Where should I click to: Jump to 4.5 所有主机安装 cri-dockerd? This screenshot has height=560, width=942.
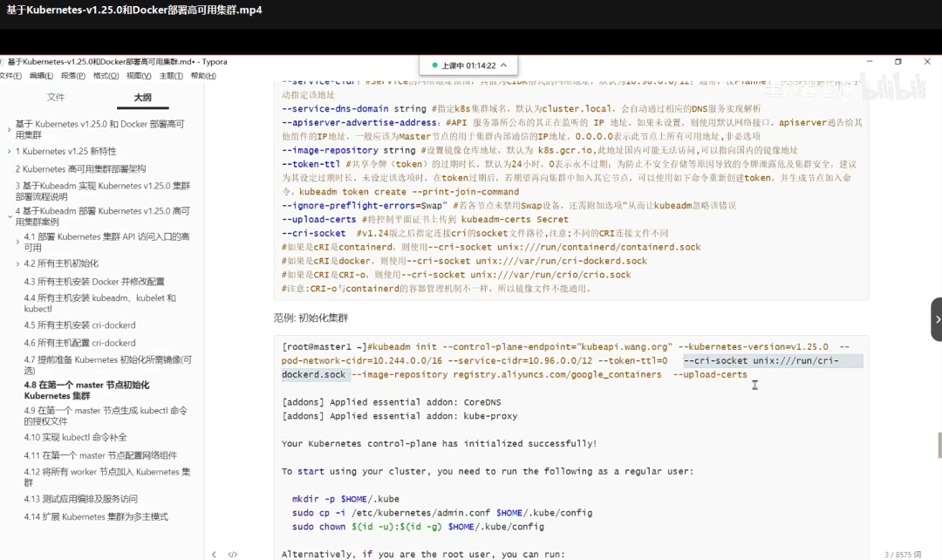click(80, 325)
